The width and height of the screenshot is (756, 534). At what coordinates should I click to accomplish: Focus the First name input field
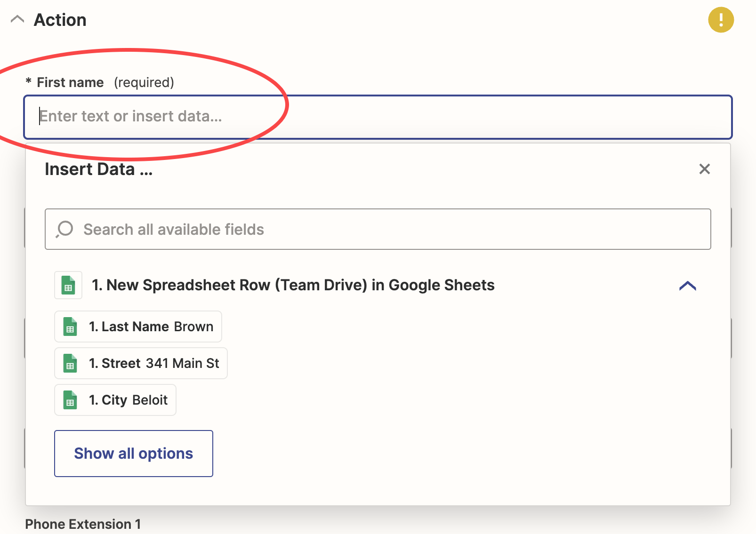click(378, 117)
